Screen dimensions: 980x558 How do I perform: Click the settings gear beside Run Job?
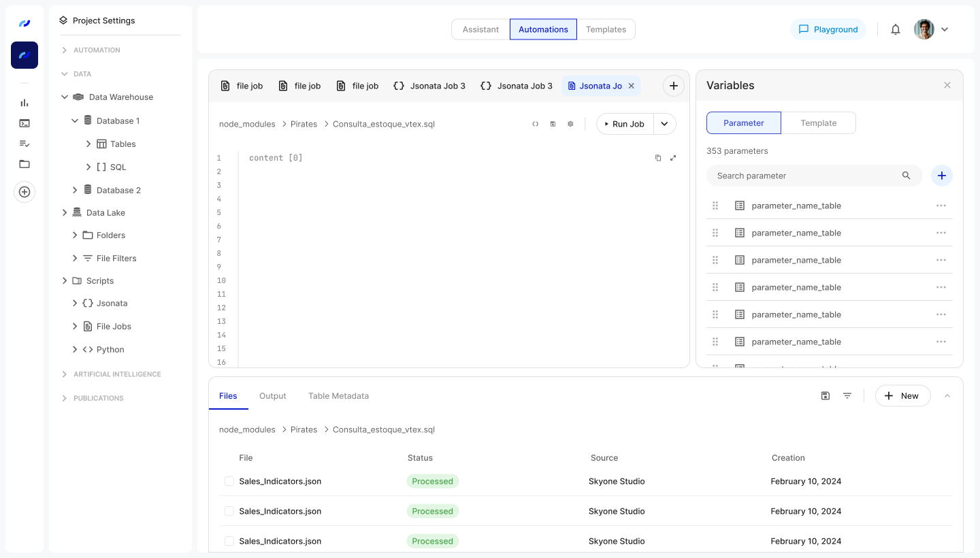[570, 124]
